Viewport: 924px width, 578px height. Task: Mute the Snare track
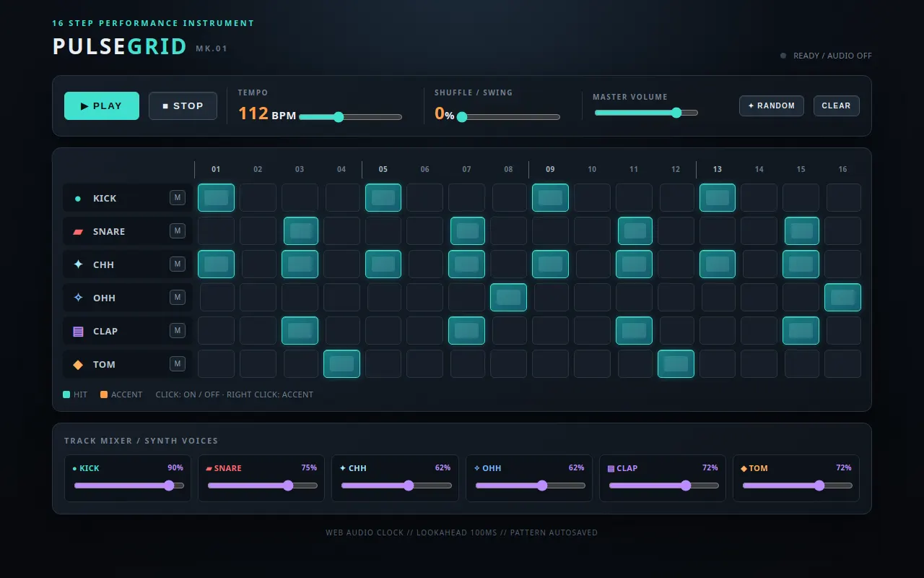pos(178,230)
